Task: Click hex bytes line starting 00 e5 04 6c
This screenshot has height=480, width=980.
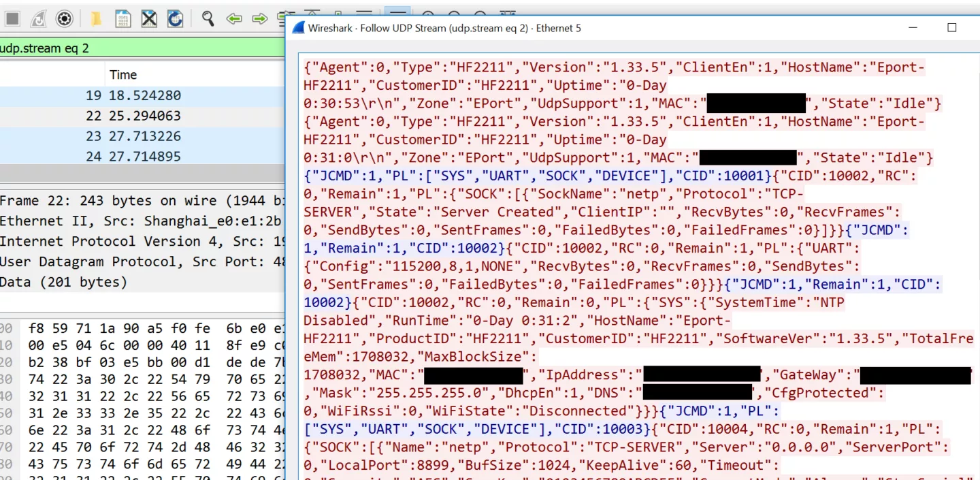Action: tap(155, 346)
